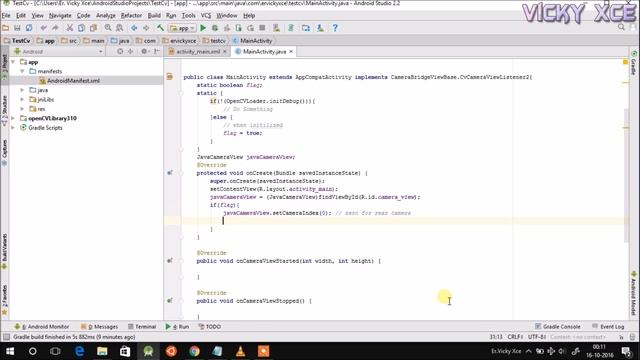Open the Build Variants side panel
The image size is (640, 360).
[x=4, y=250]
